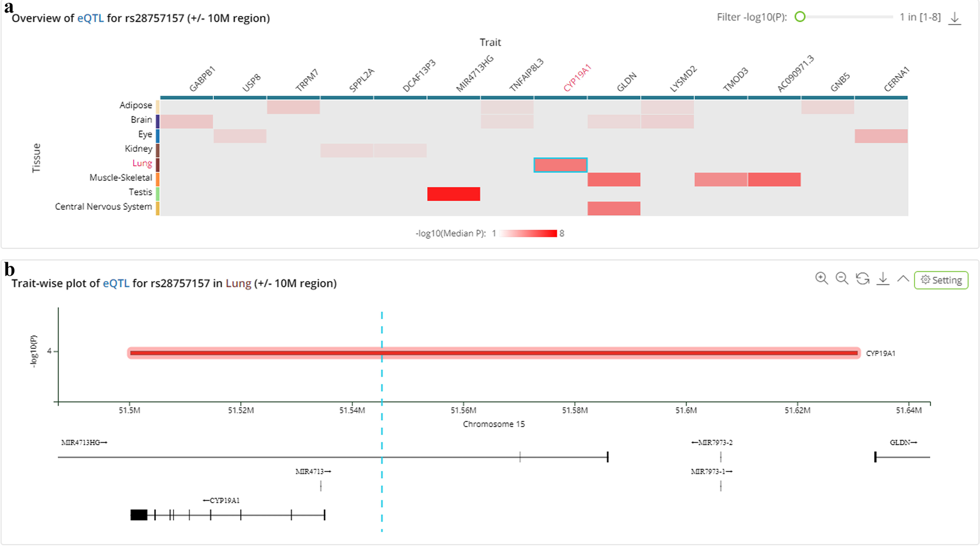Click the -log10(Median P) color gradient legend

pyautogui.click(x=528, y=233)
